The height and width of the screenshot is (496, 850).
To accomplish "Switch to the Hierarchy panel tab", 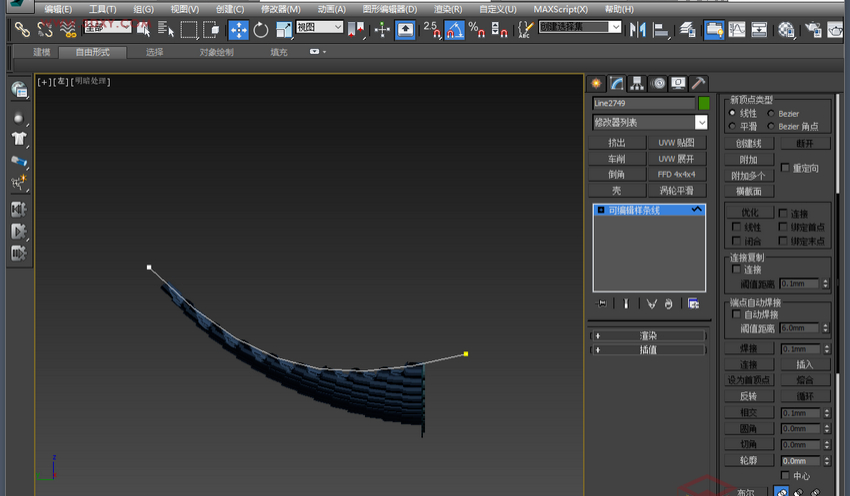I will pyautogui.click(x=638, y=83).
